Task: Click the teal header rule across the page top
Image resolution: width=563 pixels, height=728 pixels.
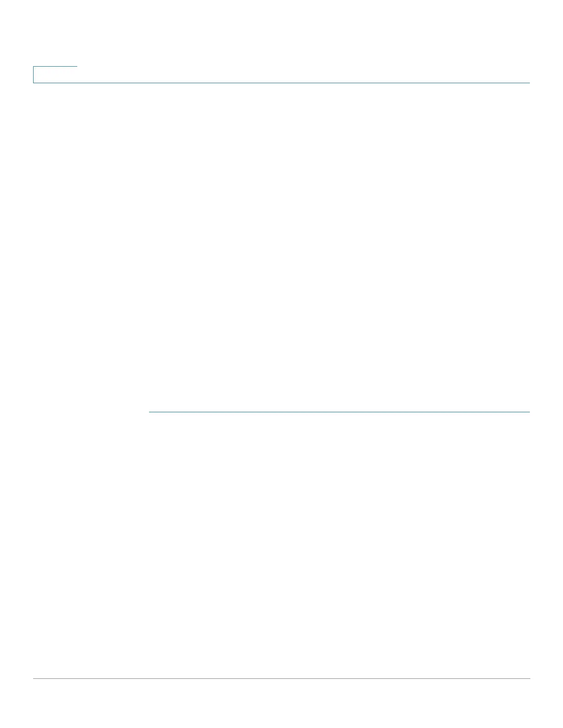Action: coord(281,83)
